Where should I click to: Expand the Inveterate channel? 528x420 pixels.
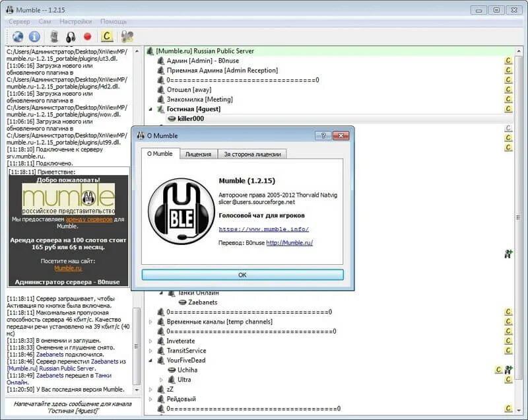click(150, 341)
